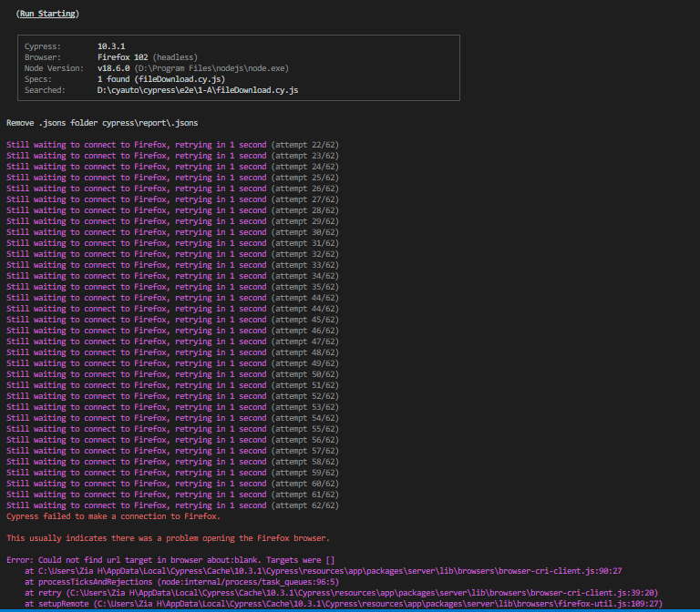Viewport: 700px width, 612px height.
Task: Click the processTicksAndRejections stack trace line
Action: pos(182,582)
